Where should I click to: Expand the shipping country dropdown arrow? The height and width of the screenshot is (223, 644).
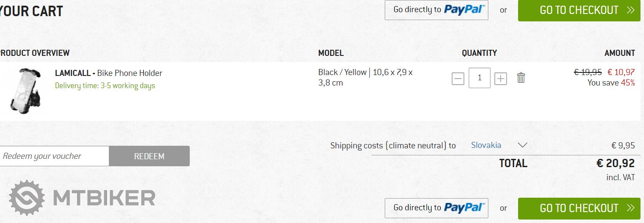[x=522, y=145]
